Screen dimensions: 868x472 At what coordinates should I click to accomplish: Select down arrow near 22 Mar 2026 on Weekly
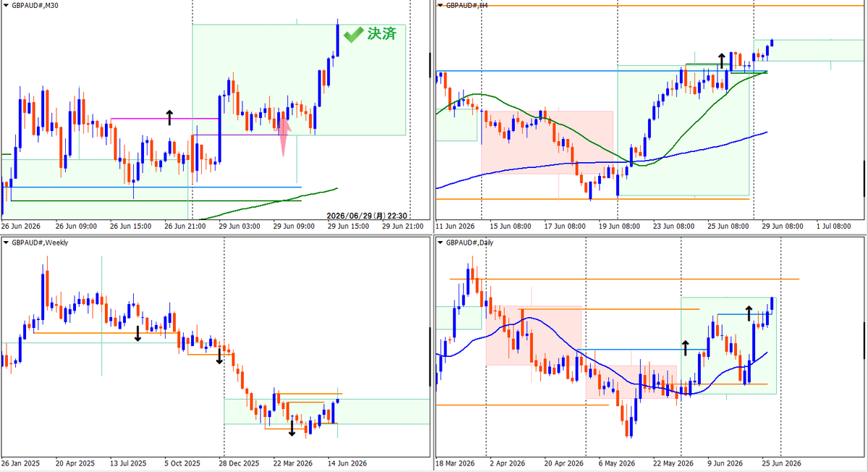coord(292,429)
